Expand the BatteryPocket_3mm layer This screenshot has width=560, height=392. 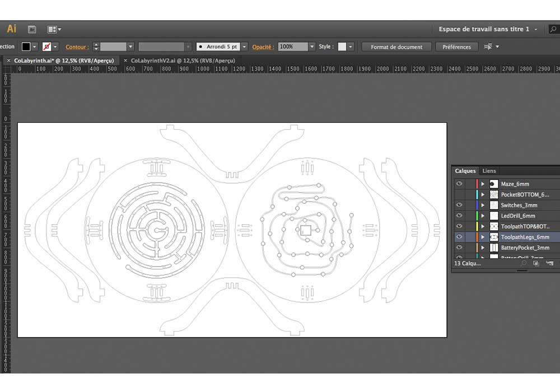483,248
